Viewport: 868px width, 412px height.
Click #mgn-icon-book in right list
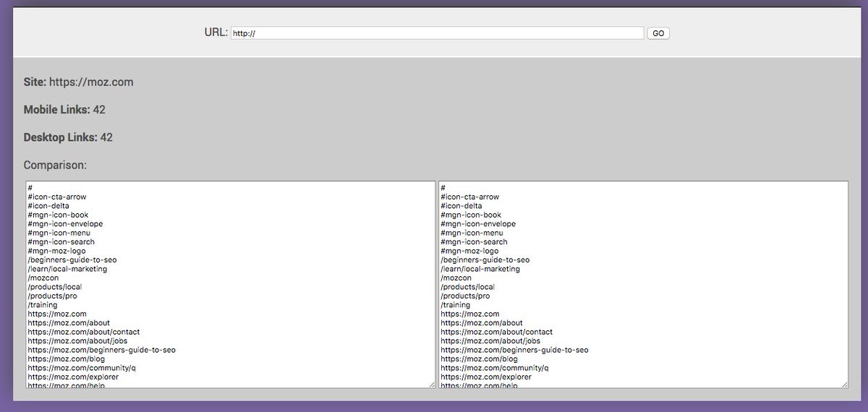[x=471, y=215]
